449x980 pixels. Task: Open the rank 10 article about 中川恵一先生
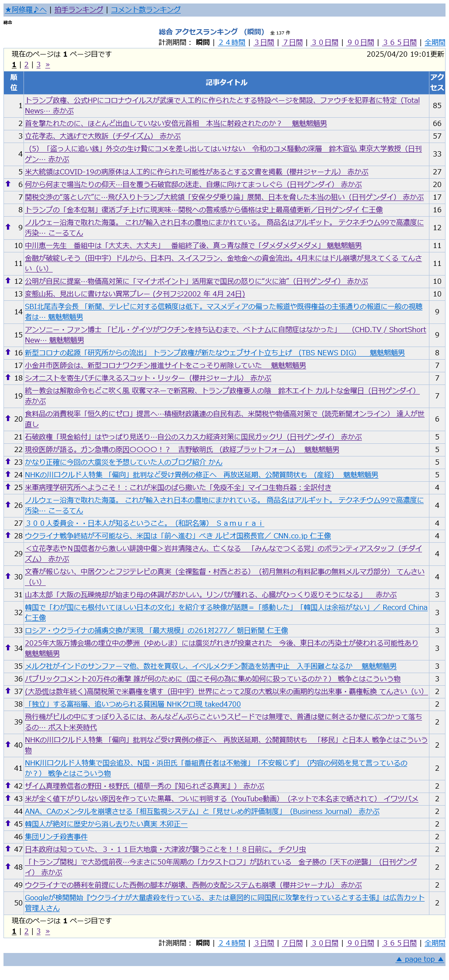pos(193,245)
